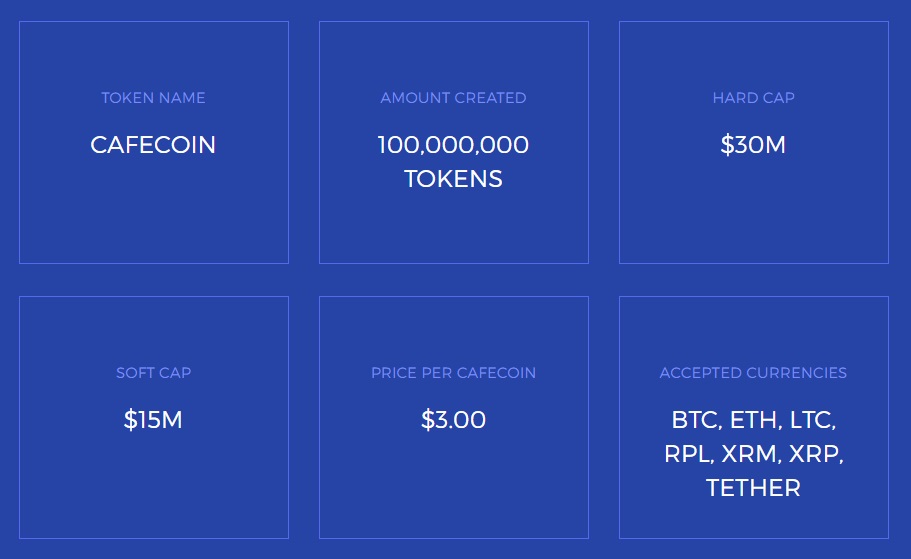Select the $3.00 price value

point(453,420)
